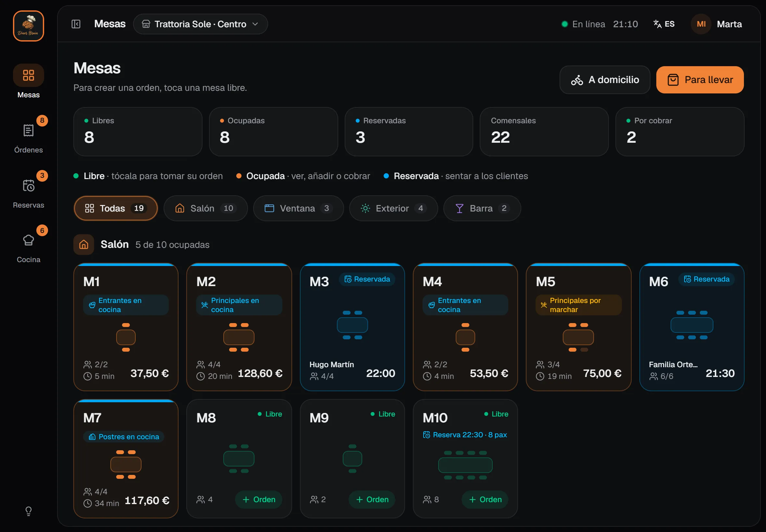The width and height of the screenshot is (766, 532).
Task: Click the lightbulb tips icon
Action: click(x=28, y=511)
